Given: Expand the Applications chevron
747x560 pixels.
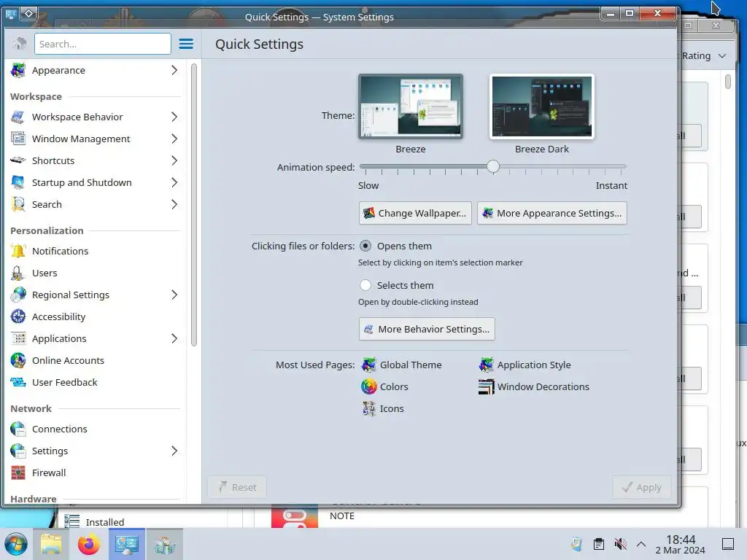Looking at the screenshot, I should pyautogui.click(x=174, y=338).
